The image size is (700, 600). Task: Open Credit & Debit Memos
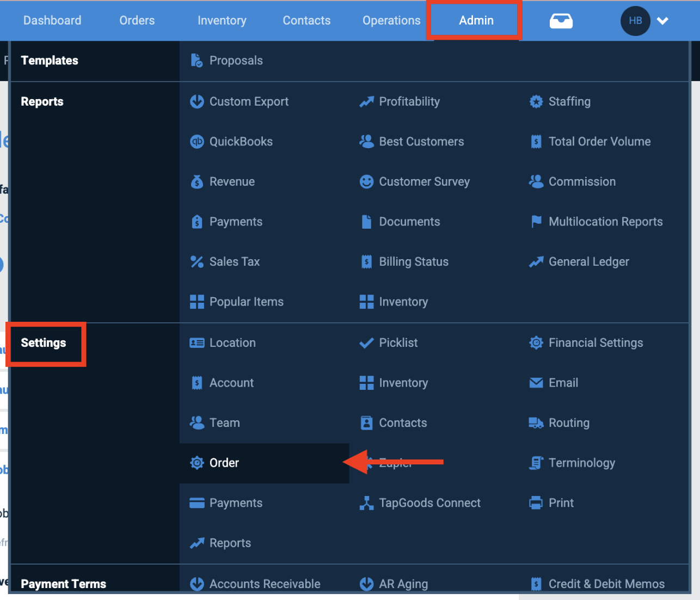[606, 584]
